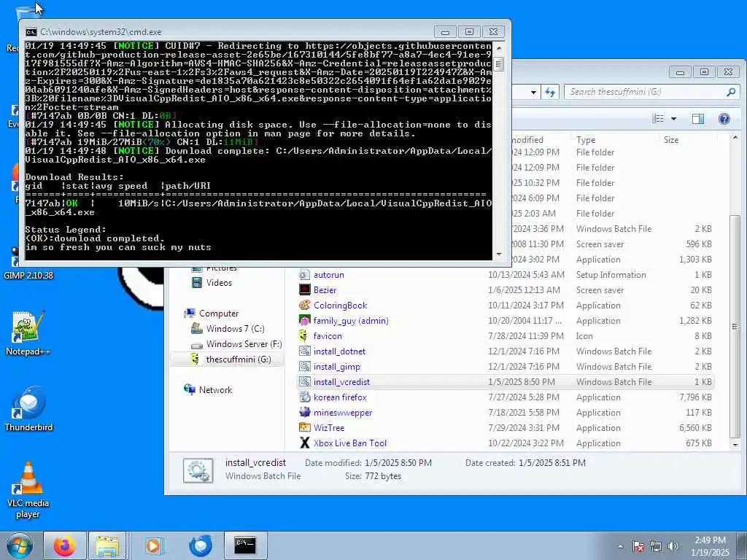Select the korean firefox icon
Image resolution: width=747 pixels, height=560 pixels.
pyautogui.click(x=304, y=397)
